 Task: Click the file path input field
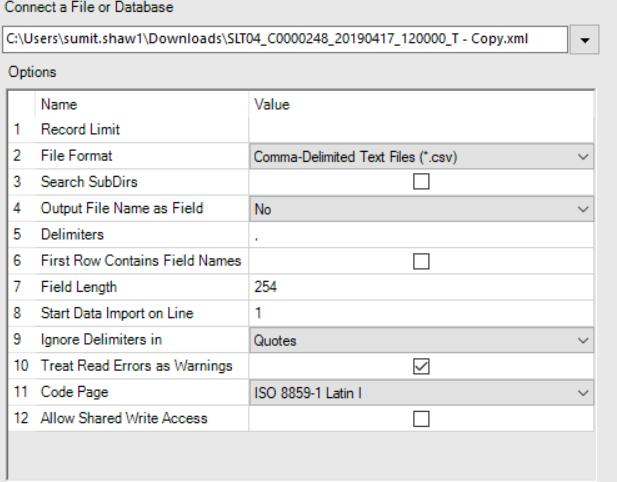tap(283, 40)
